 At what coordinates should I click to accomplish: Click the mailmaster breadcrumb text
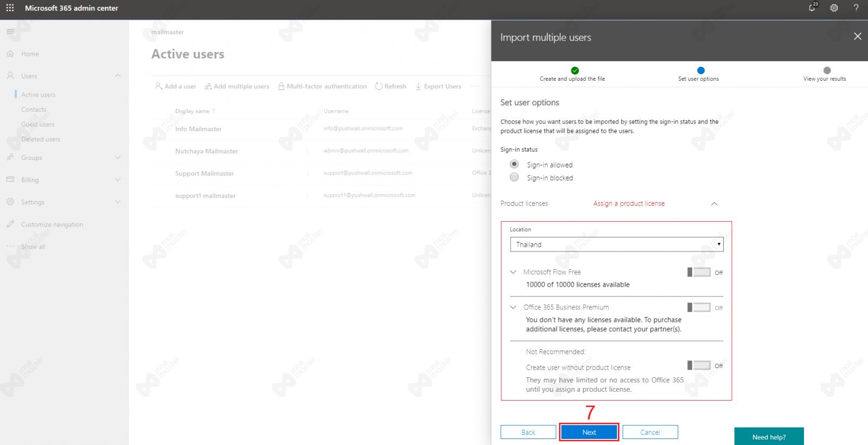coord(168,32)
